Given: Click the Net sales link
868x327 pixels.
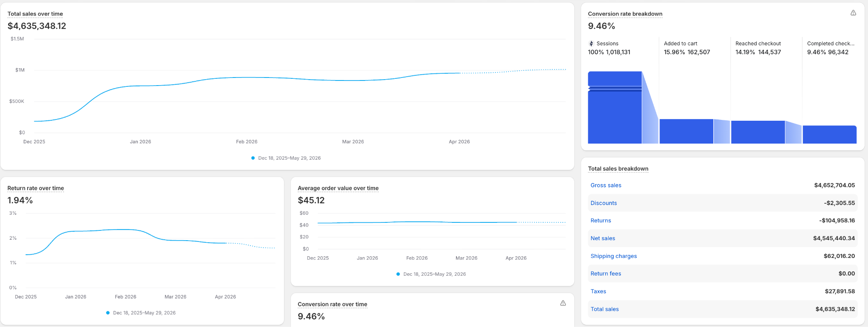Looking at the screenshot, I should (x=603, y=238).
